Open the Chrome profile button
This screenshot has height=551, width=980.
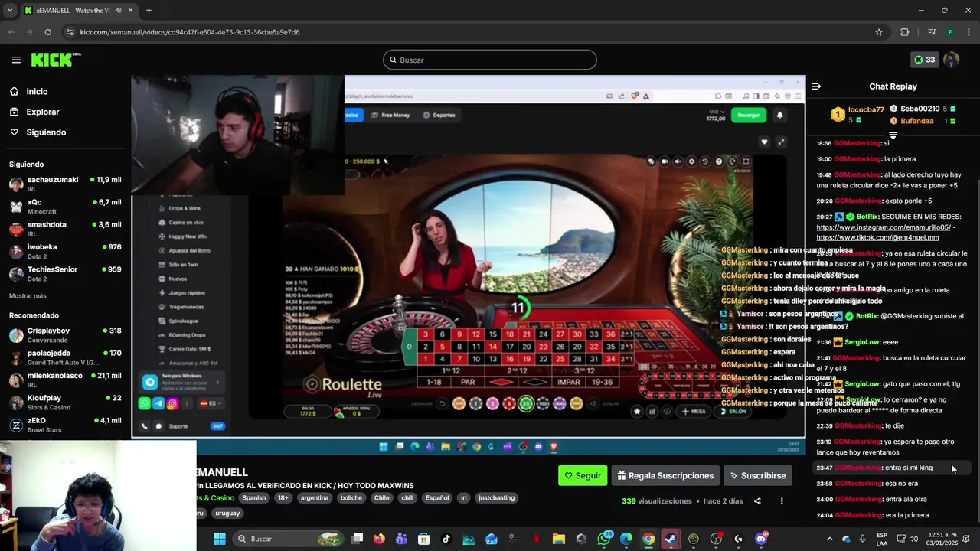pyautogui.click(x=950, y=32)
